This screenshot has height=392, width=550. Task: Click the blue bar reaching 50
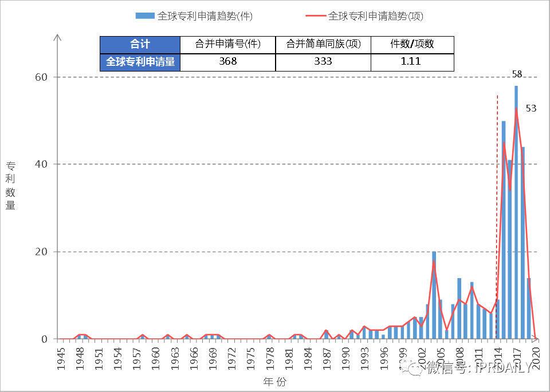point(504,230)
